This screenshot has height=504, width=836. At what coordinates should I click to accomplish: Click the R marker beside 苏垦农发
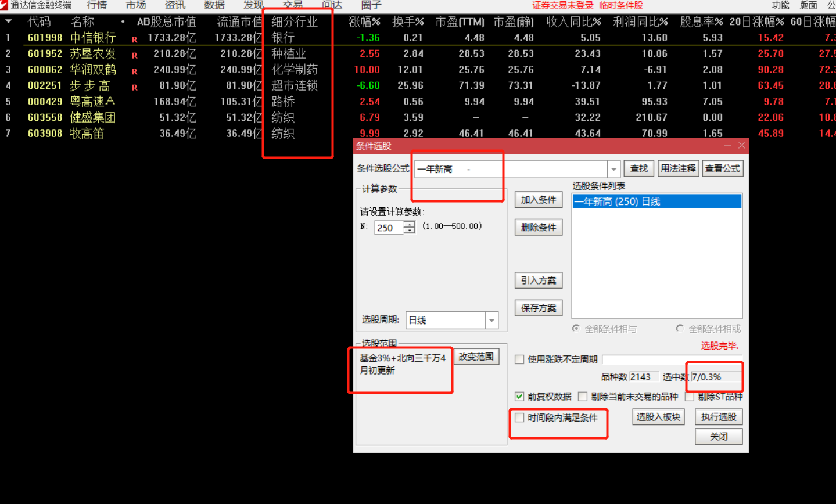135,56
